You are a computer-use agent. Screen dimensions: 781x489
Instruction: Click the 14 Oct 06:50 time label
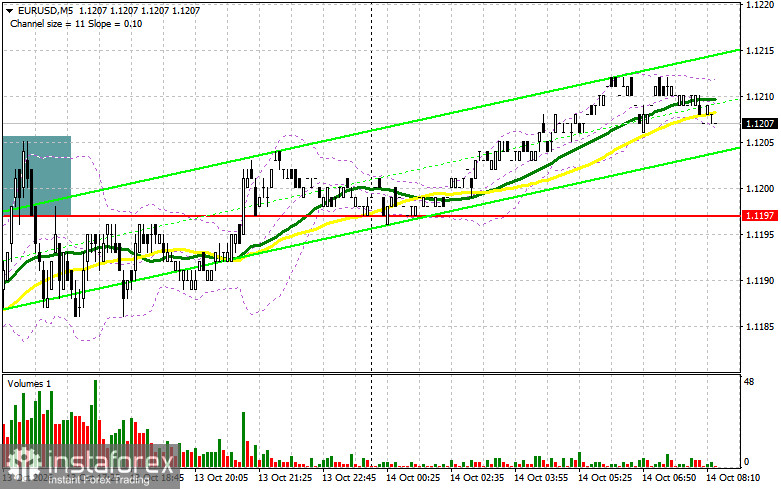click(669, 478)
